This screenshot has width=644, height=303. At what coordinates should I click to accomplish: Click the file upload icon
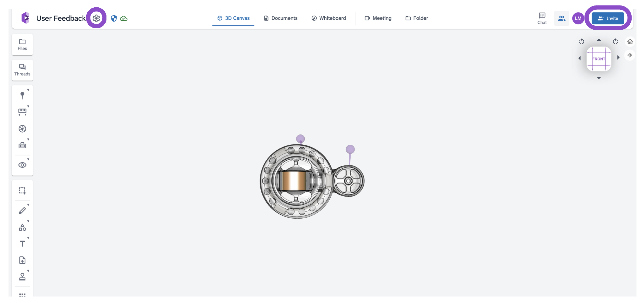pyautogui.click(x=22, y=260)
